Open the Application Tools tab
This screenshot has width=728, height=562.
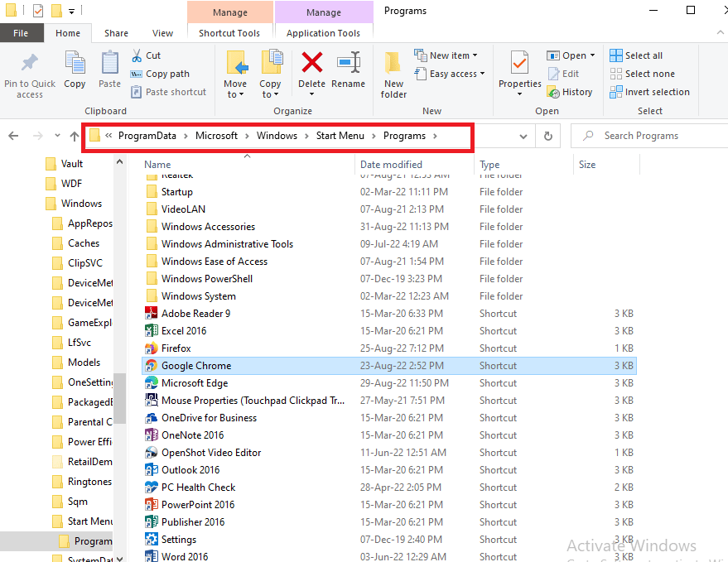click(323, 33)
